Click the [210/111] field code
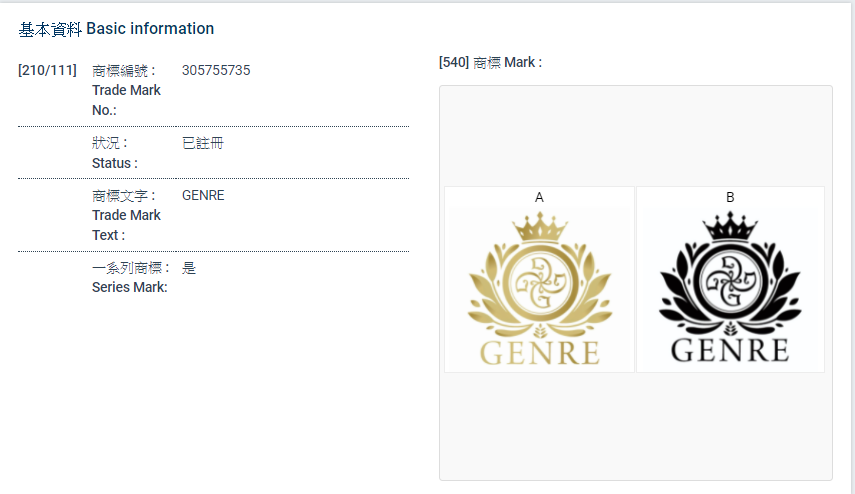This screenshot has height=494, width=855. pyautogui.click(x=47, y=70)
